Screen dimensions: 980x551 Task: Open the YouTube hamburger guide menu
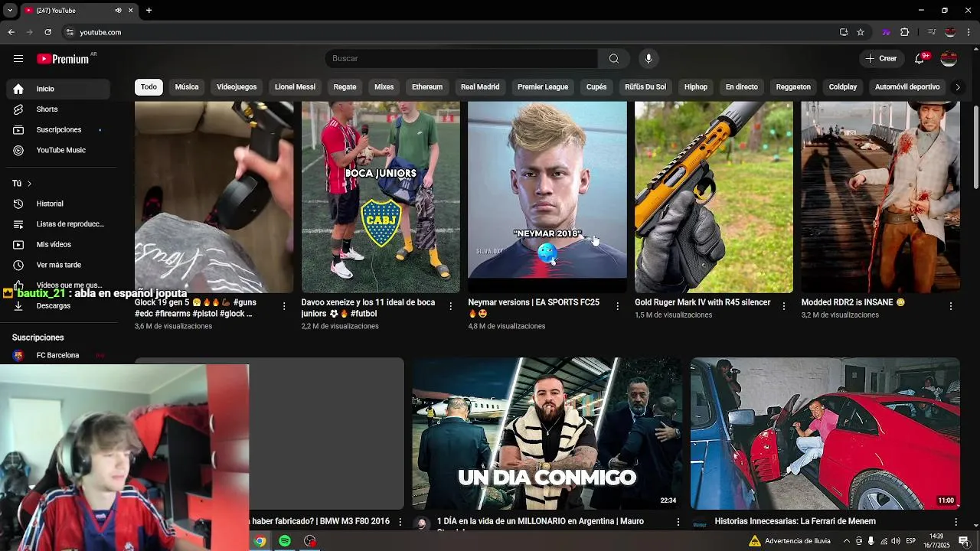pyautogui.click(x=18, y=59)
